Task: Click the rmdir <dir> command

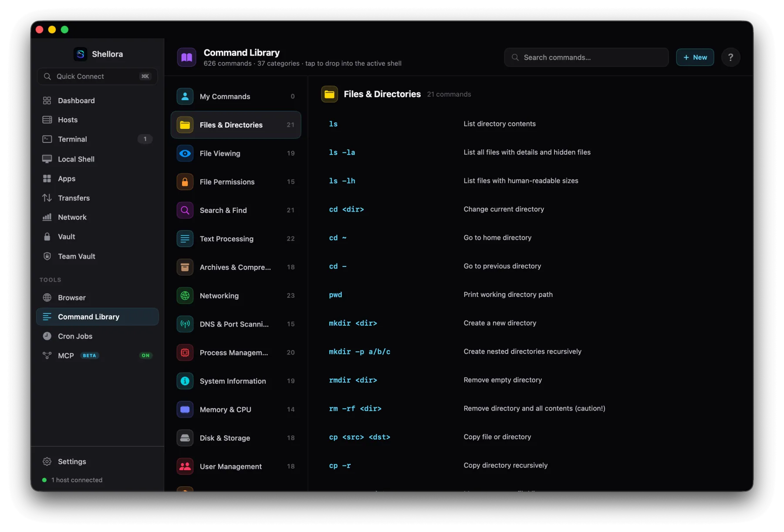Action: pos(353,380)
